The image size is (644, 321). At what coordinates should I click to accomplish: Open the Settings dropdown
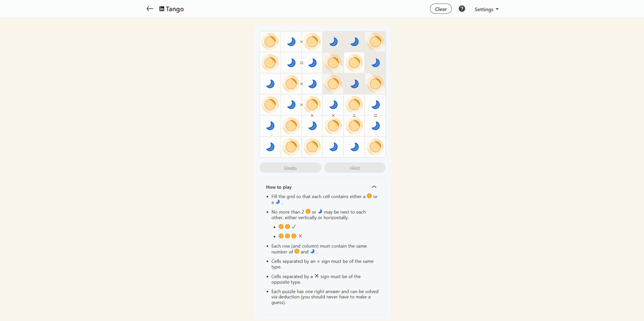pyautogui.click(x=486, y=9)
